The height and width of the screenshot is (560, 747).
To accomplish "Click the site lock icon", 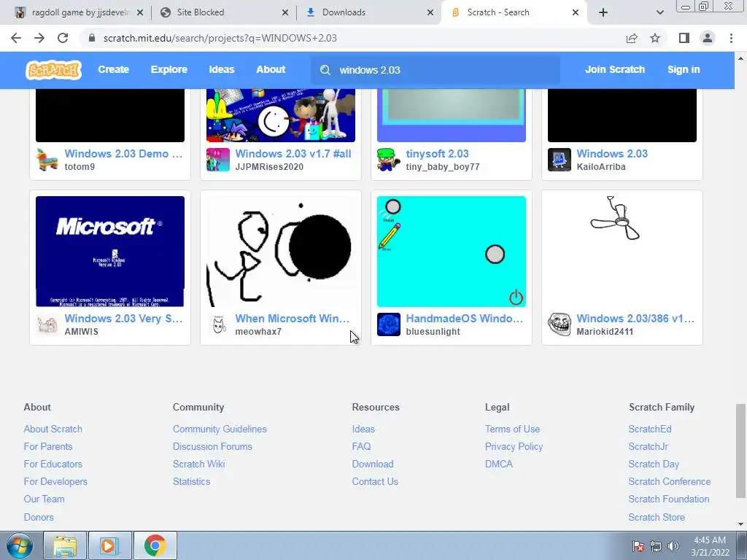I will click(92, 38).
